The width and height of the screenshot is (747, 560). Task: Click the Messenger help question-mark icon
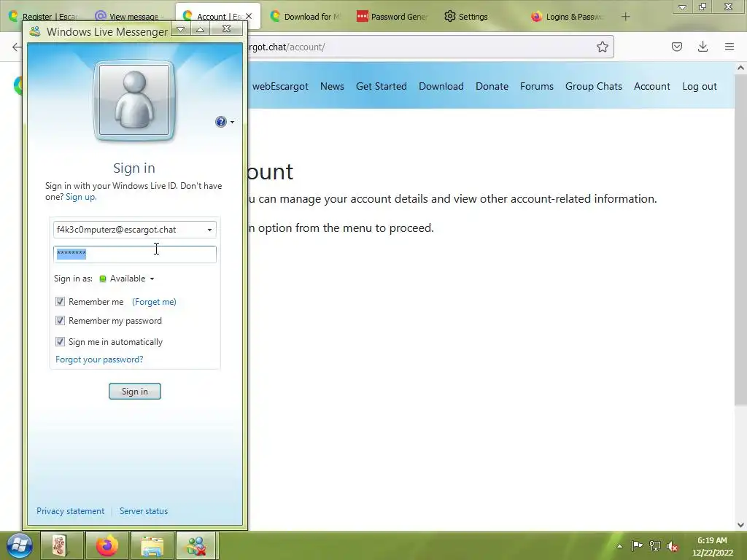coord(220,122)
